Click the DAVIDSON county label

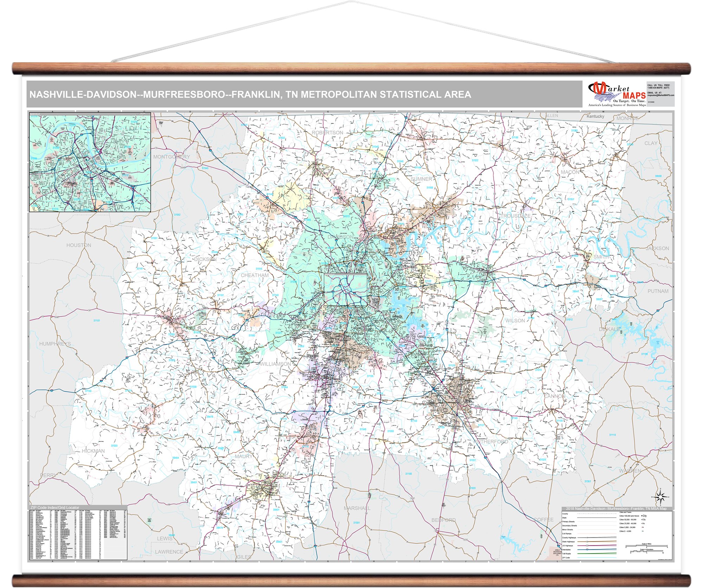coord(341,237)
